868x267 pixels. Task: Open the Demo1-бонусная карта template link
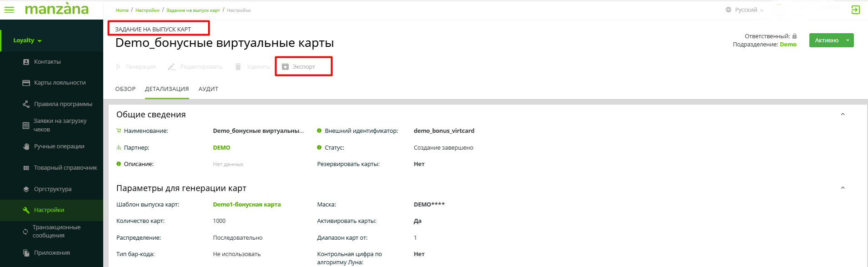coord(246,205)
